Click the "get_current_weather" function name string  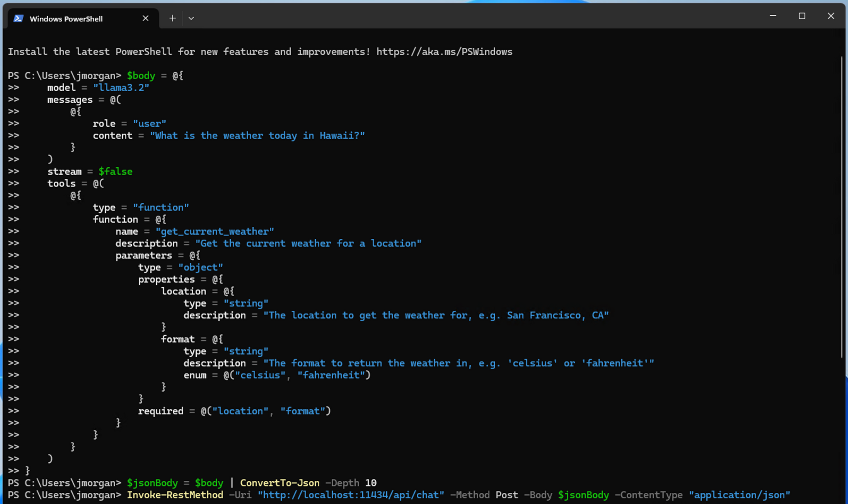click(215, 231)
